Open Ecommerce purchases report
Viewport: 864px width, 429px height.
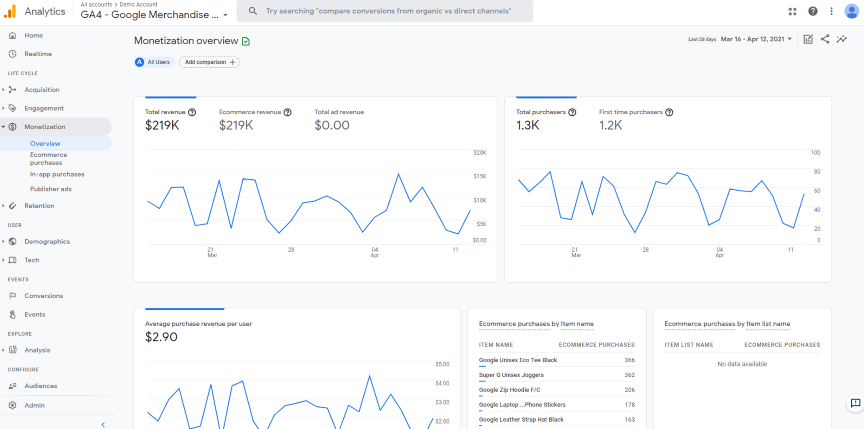[x=48, y=159]
